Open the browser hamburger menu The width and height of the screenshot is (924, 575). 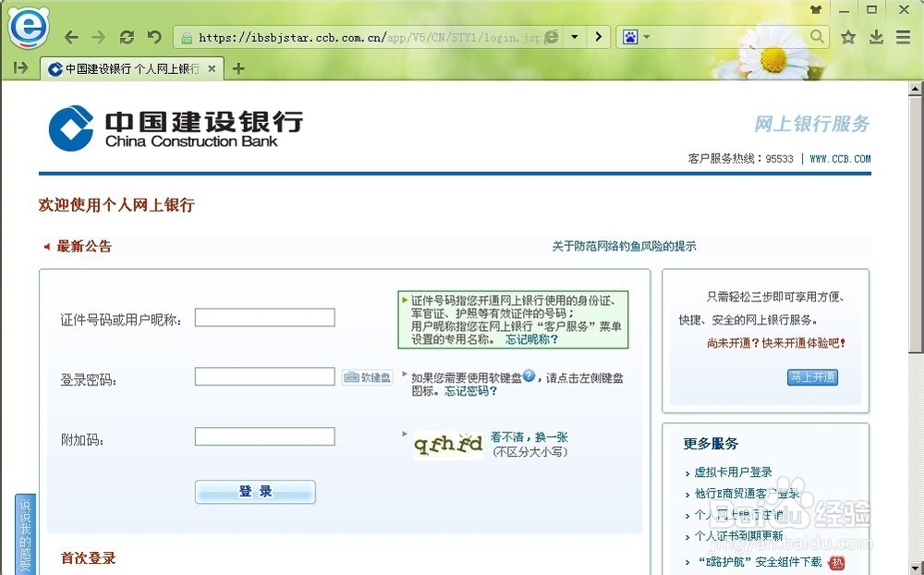click(x=904, y=37)
